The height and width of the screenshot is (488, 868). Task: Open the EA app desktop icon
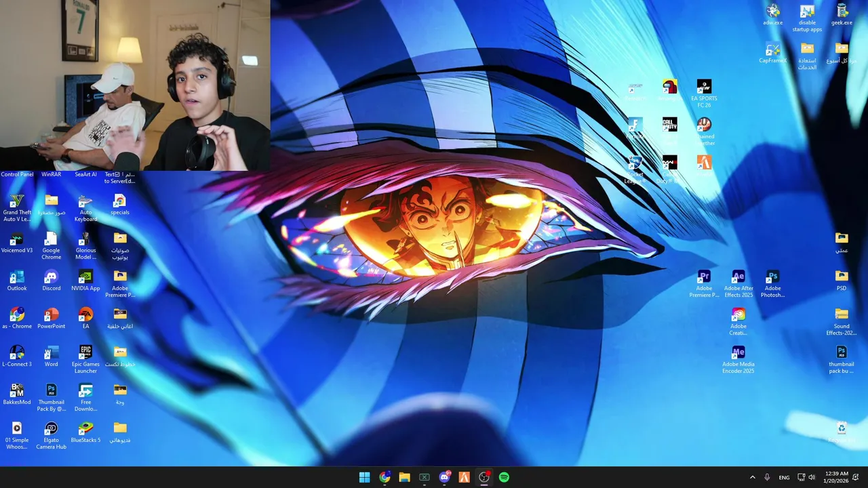(85, 319)
